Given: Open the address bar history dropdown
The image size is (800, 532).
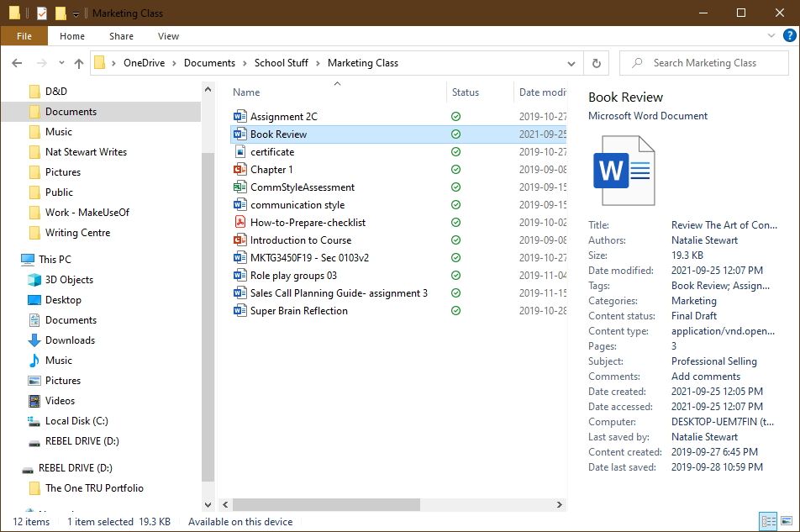Looking at the screenshot, I should tap(571, 62).
